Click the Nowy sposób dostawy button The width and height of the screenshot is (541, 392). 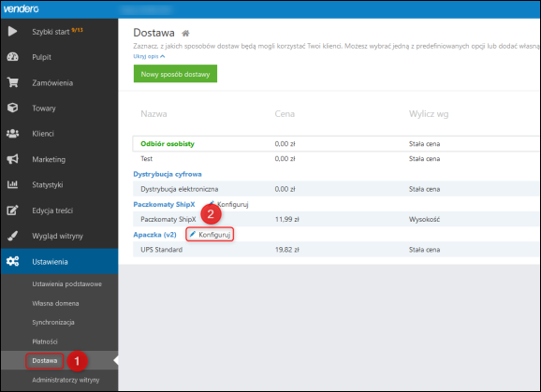[175, 74]
